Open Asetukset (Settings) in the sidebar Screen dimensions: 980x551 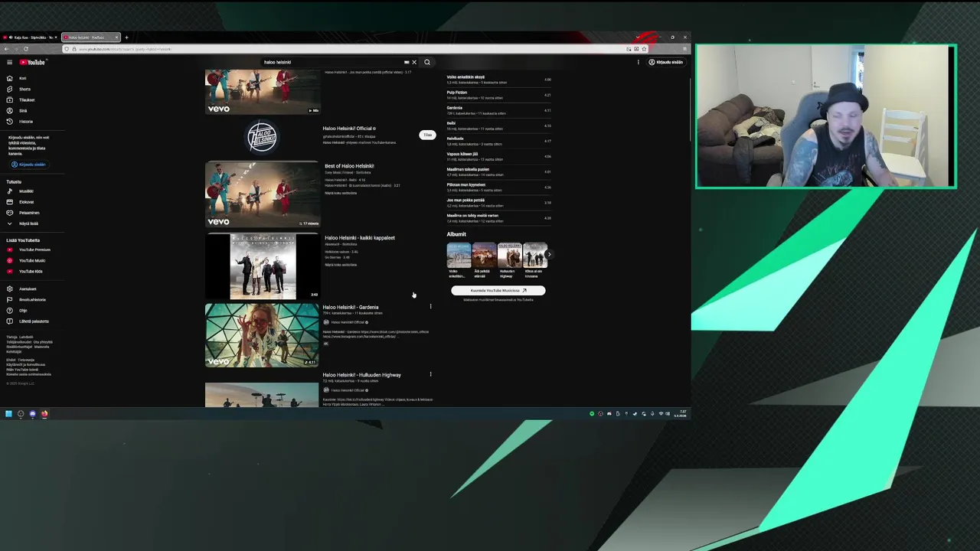(28, 289)
